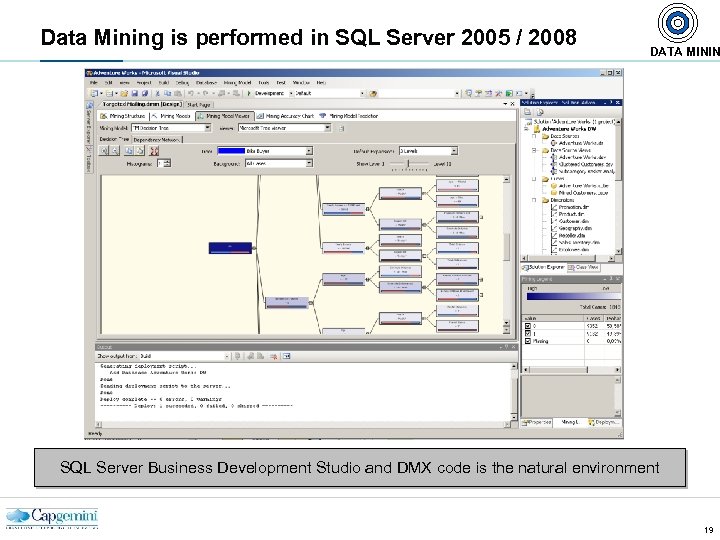Open the File menu

coord(93,83)
